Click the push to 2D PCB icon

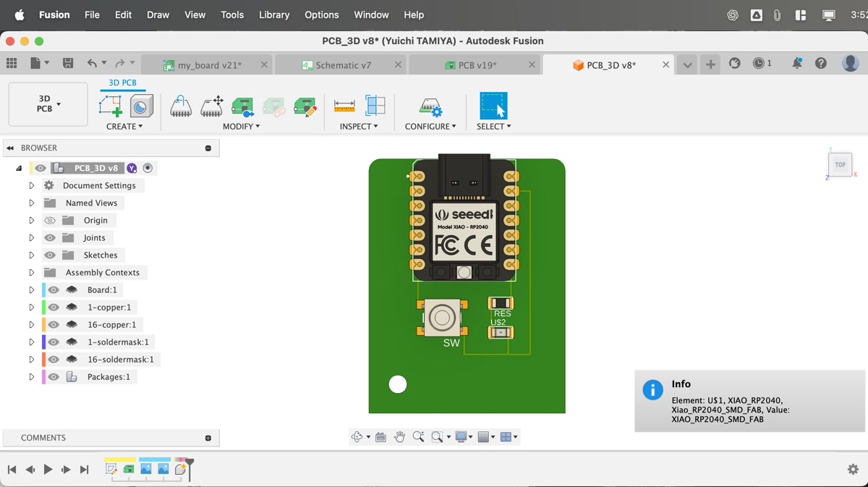242,107
